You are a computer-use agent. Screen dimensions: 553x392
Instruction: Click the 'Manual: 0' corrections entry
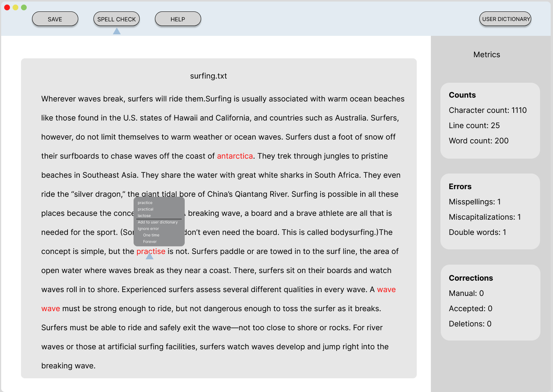point(466,293)
